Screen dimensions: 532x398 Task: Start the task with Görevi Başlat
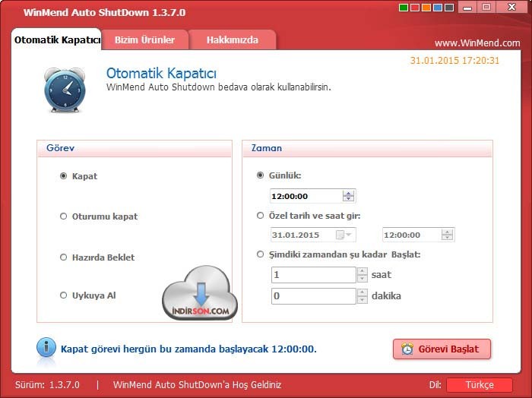pos(442,349)
